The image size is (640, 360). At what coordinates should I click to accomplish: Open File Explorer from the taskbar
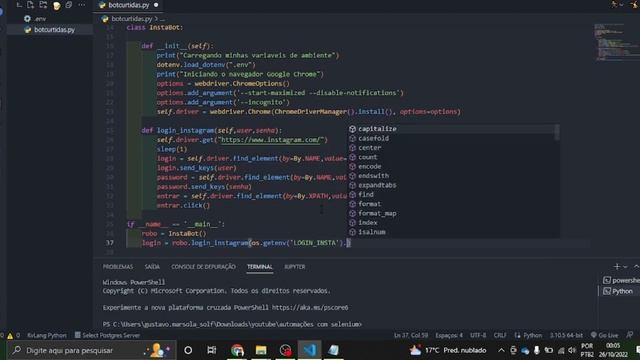(261, 350)
